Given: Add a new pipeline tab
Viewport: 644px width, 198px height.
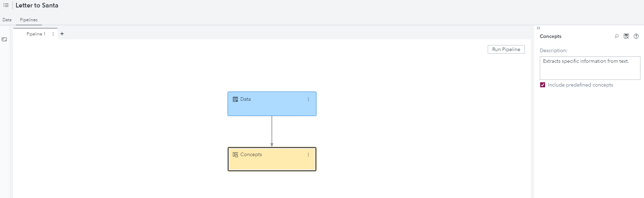Looking at the screenshot, I should click(x=62, y=34).
